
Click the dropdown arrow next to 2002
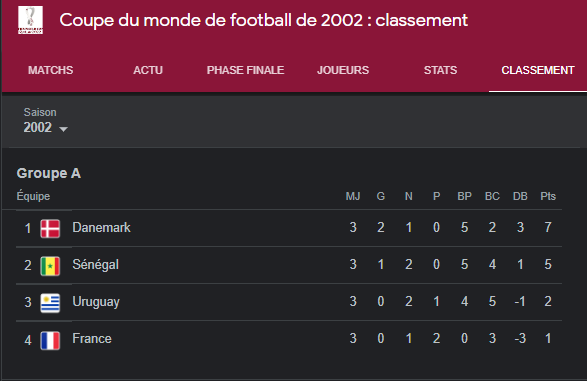[64, 129]
